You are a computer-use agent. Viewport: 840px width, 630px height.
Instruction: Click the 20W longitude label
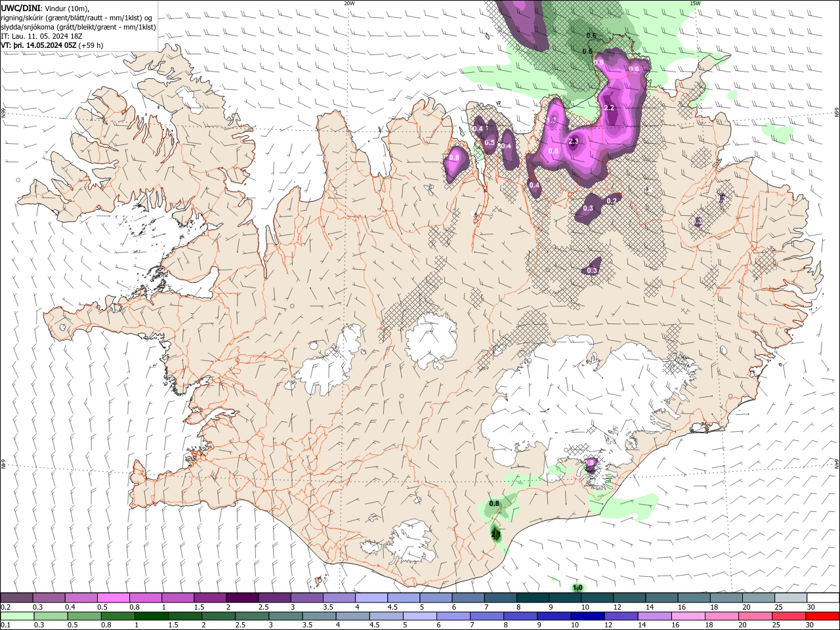[x=349, y=3]
